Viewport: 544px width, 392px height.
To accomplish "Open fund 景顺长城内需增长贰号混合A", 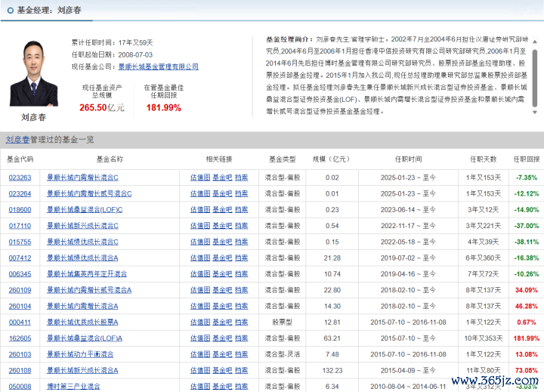I will click(89, 290).
